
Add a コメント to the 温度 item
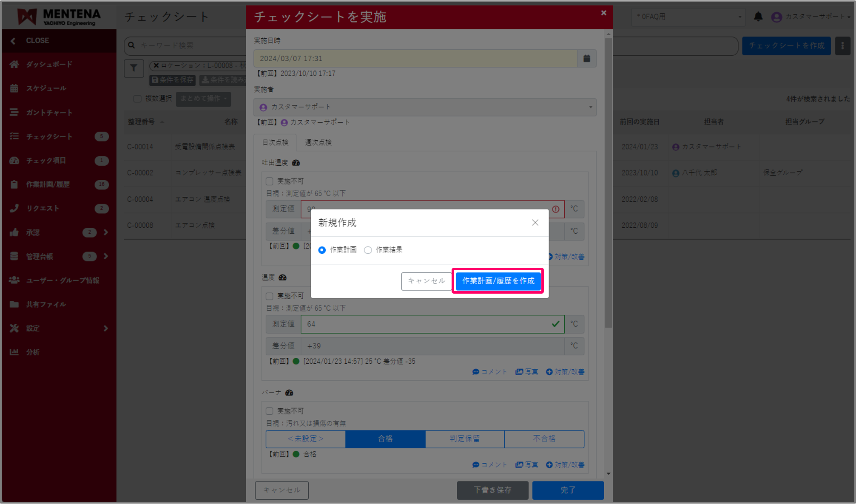tap(489, 371)
